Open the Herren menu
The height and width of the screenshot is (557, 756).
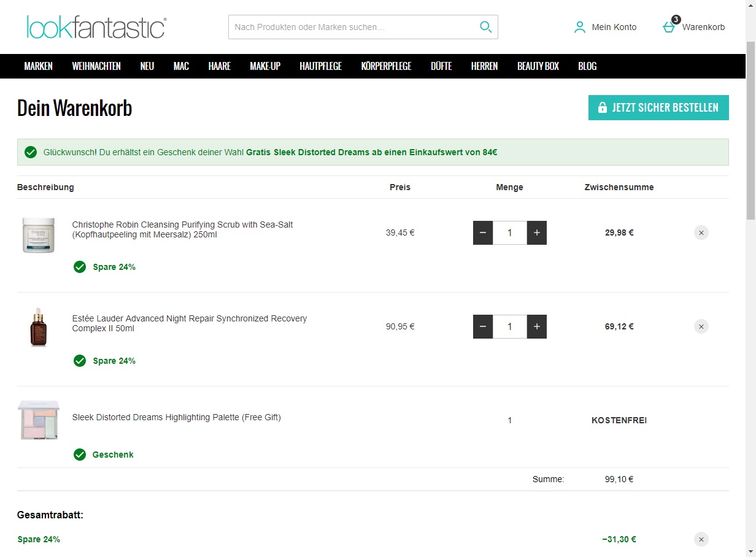tap(485, 66)
